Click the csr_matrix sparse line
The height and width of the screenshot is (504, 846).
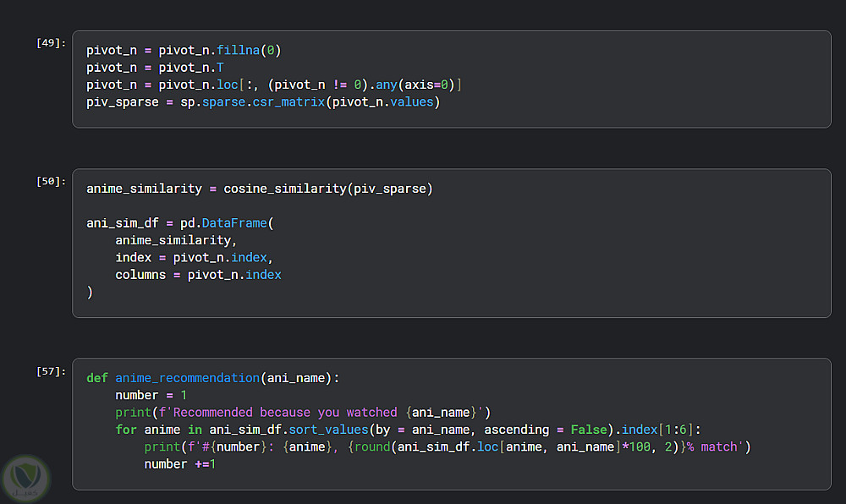263,102
